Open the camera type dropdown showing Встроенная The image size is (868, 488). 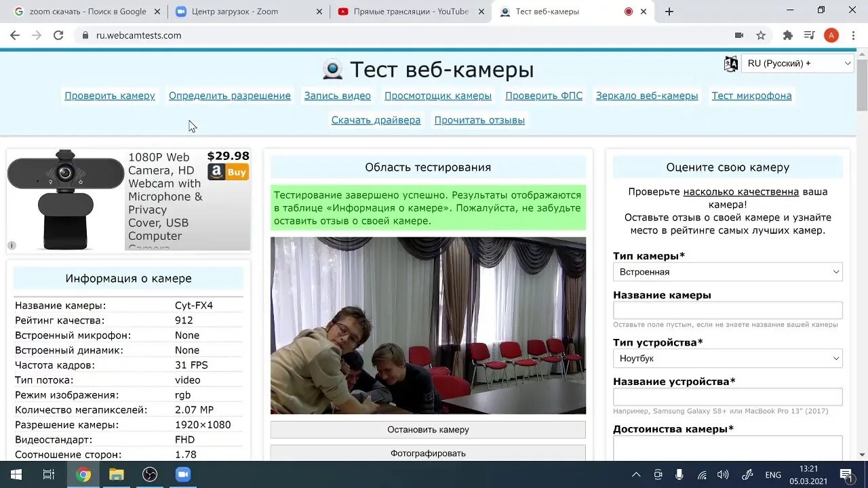(x=727, y=271)
